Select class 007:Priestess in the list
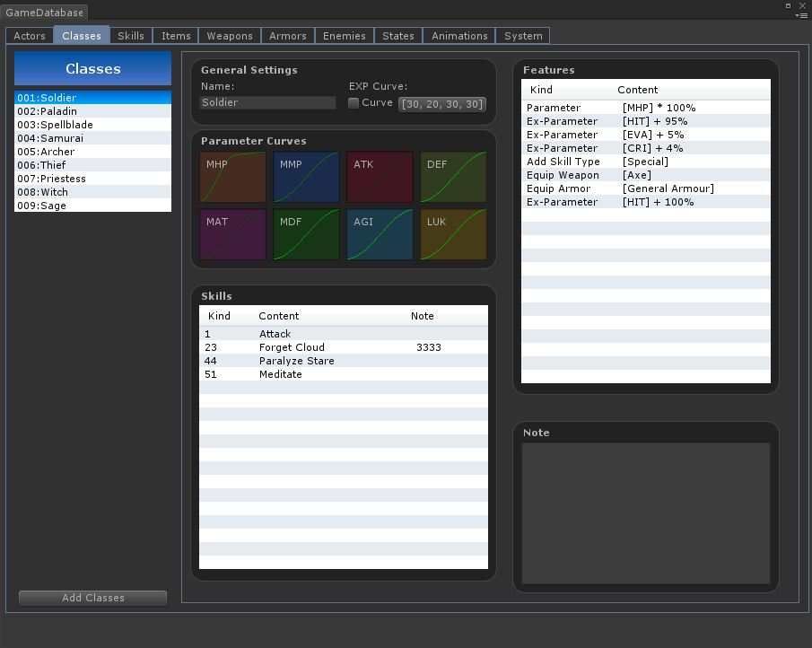 92,179
